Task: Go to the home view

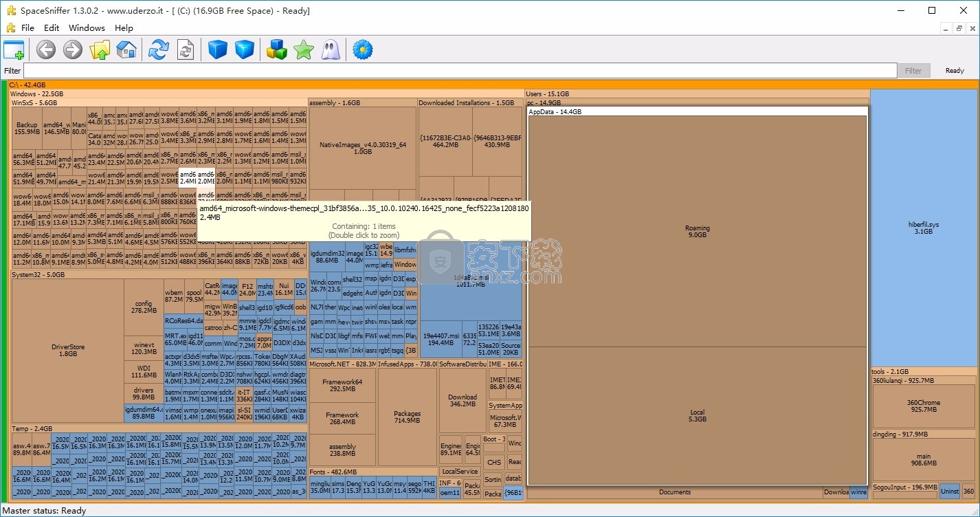Action: point(126,49)
